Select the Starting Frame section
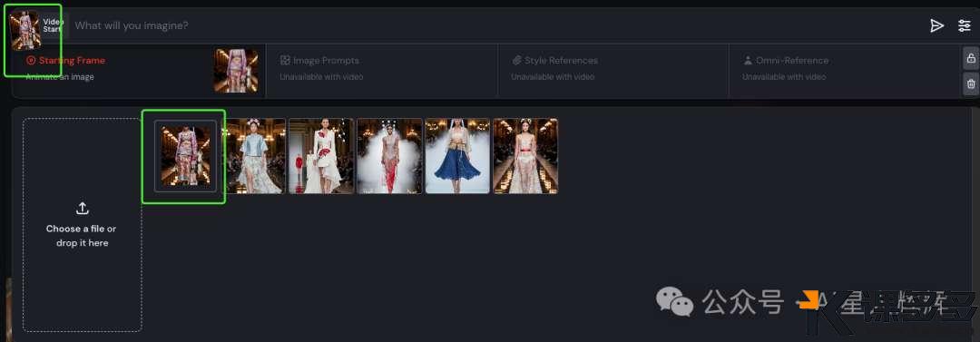Image resolution: width=980 pixels, height=342 pixels. (139, 71)
